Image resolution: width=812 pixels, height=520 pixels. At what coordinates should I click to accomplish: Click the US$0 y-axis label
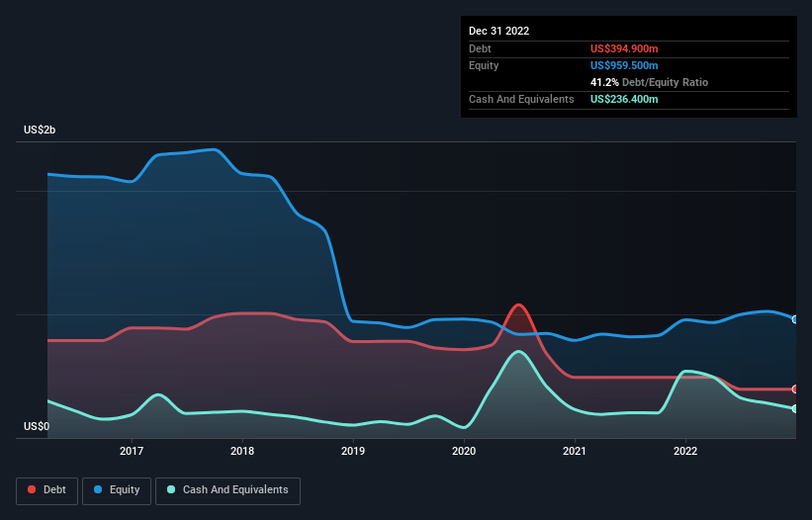[37, 426]
